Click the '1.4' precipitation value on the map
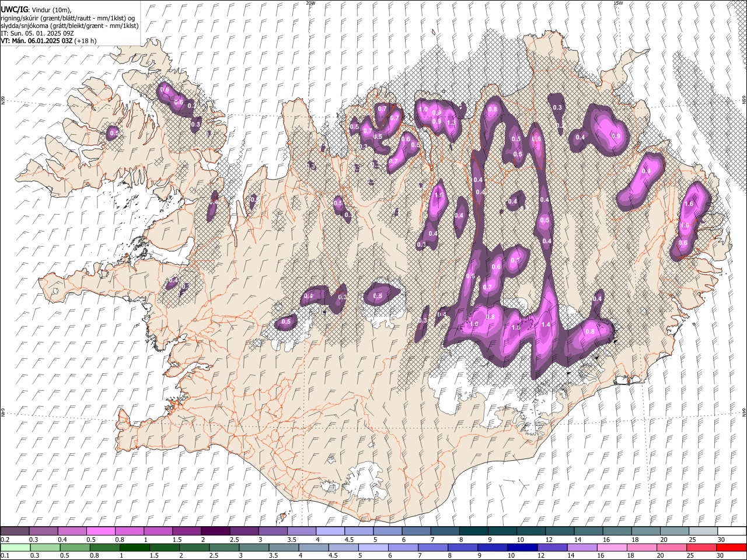 pos(546,325)
